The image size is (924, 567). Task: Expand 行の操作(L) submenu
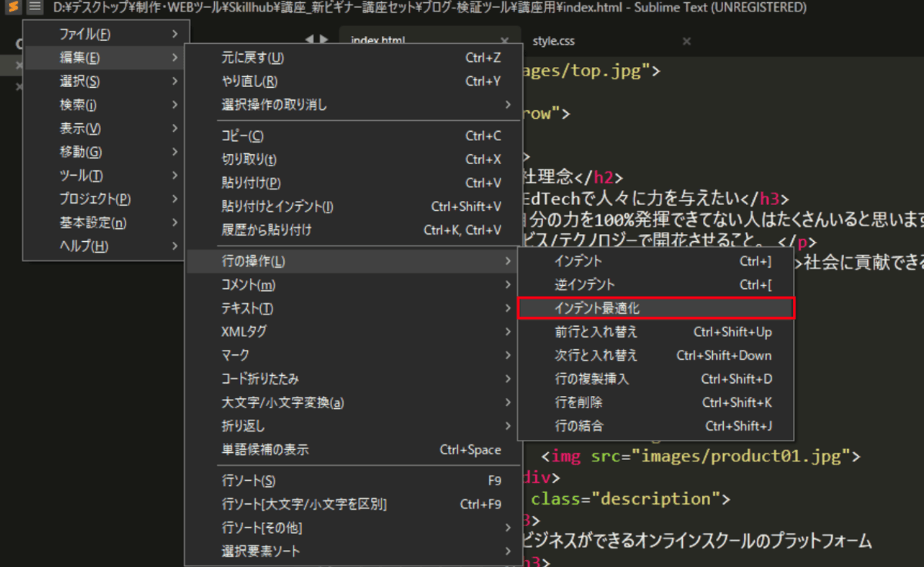coord(351,261)
